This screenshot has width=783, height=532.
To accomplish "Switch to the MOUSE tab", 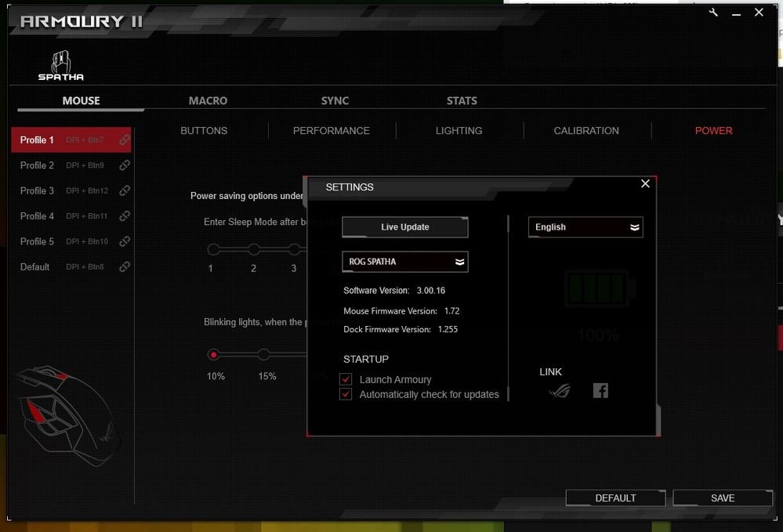I will pos(81,101).
